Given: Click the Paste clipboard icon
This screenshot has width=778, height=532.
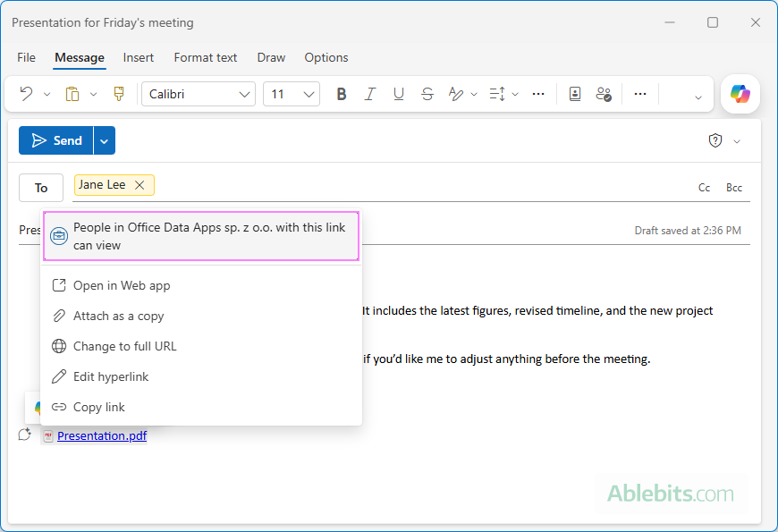Looking at the screenshot, I should (x=72, y=94).
